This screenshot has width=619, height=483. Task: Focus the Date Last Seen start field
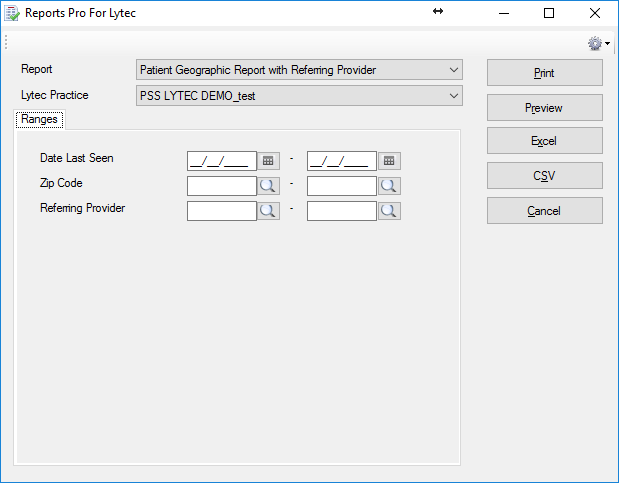pos(222,161)
